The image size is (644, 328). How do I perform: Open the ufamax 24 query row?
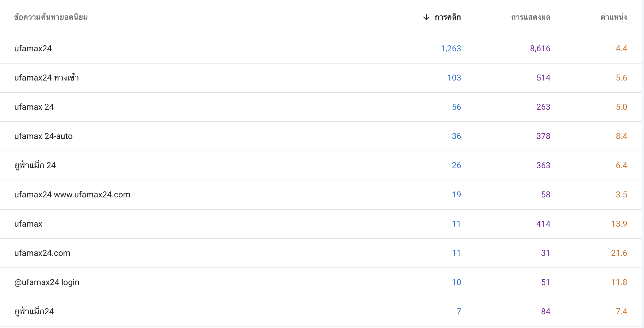(321, 107)
